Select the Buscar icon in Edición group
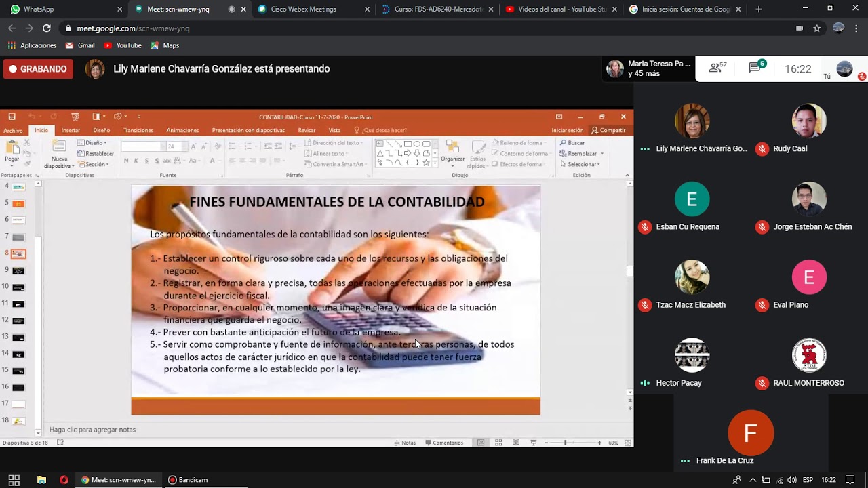The height and width of the screenshot is (488, 868). coord(573,143)
